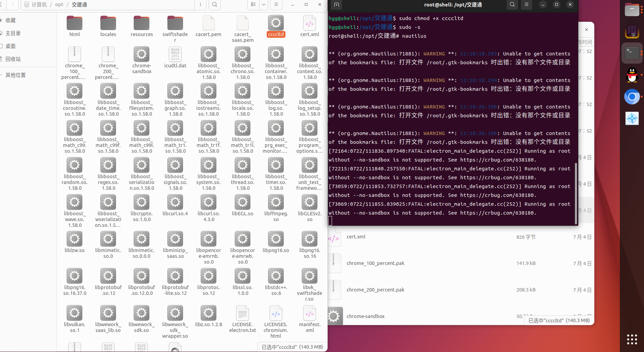Select the manifest.xml file icon
The height and width of the screenshot is (352, 644).
click(x=310, y=313)
